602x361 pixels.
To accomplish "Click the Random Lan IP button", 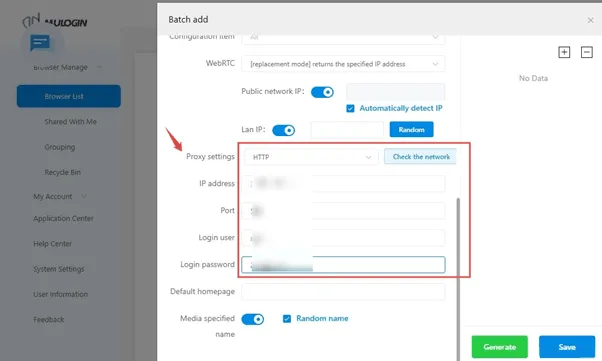I will (x=412, y=129).
